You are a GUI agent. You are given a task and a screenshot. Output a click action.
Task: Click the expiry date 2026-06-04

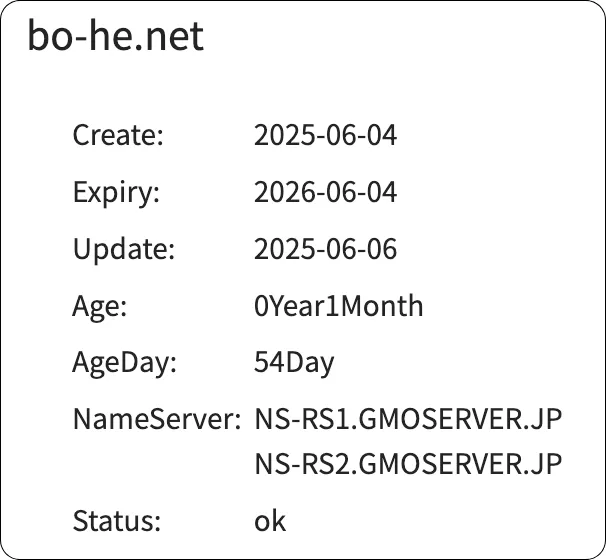click(x=325, y=192)
